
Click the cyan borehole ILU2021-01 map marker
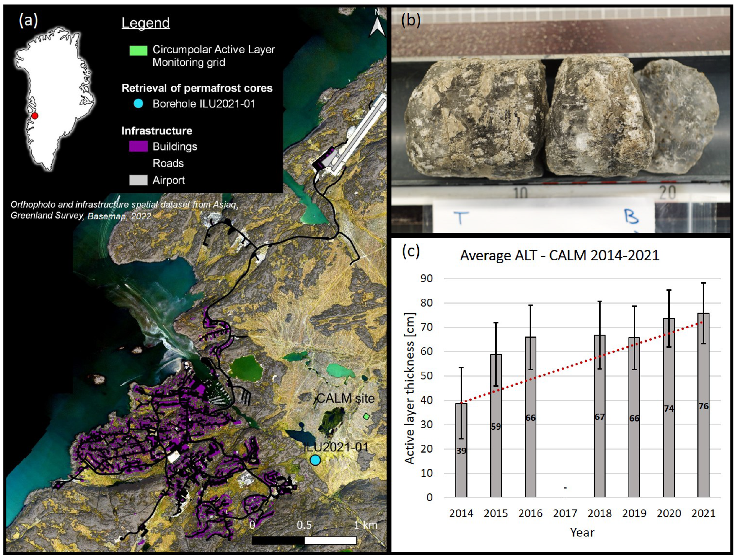point(315,460)
